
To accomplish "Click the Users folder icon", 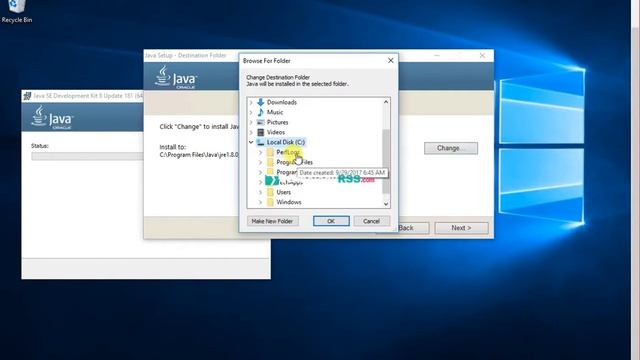I will tap(270, 192).
